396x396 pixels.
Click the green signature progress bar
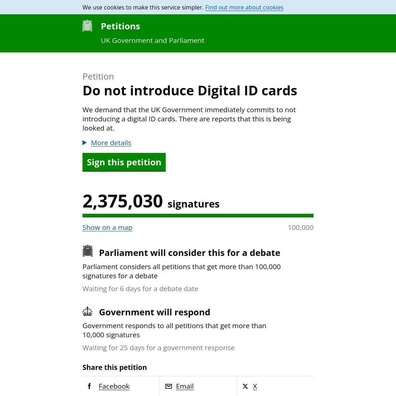tap(198, 216)
